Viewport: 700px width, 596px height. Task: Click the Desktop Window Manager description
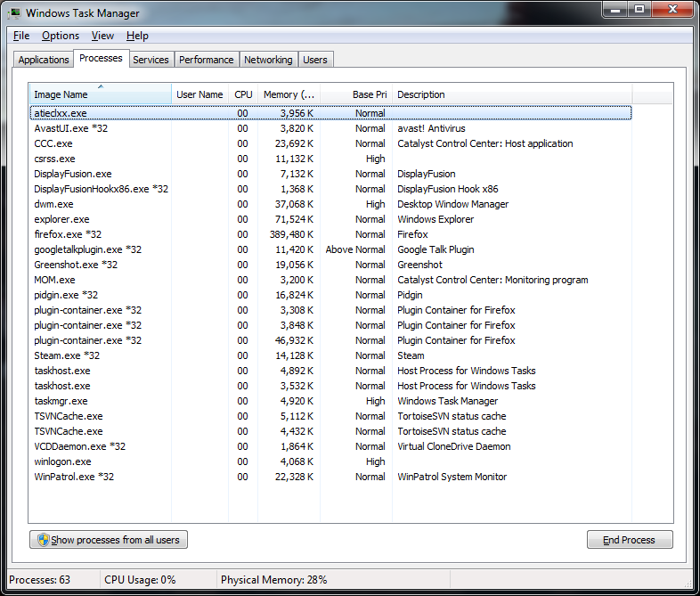coord(453,205)
